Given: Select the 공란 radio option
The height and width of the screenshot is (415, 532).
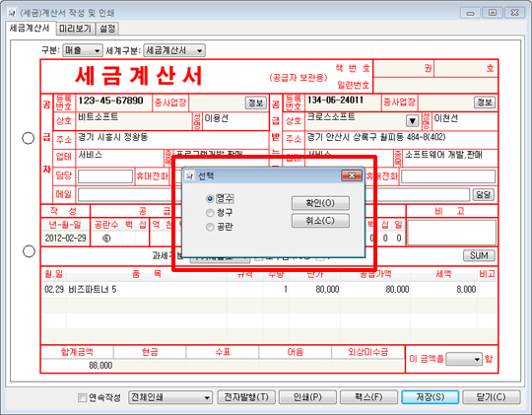Looking at the screenshot, I should (210, 227).
